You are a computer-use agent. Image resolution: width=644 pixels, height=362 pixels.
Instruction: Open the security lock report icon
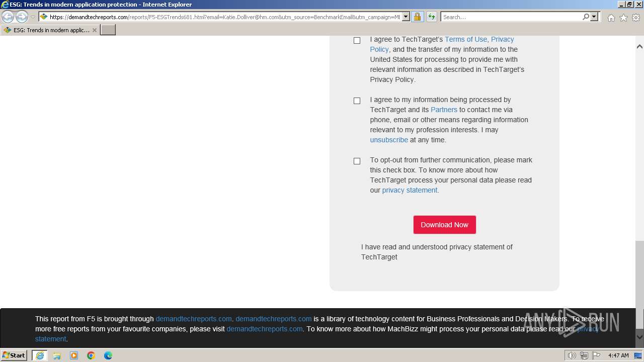point(417,17)
